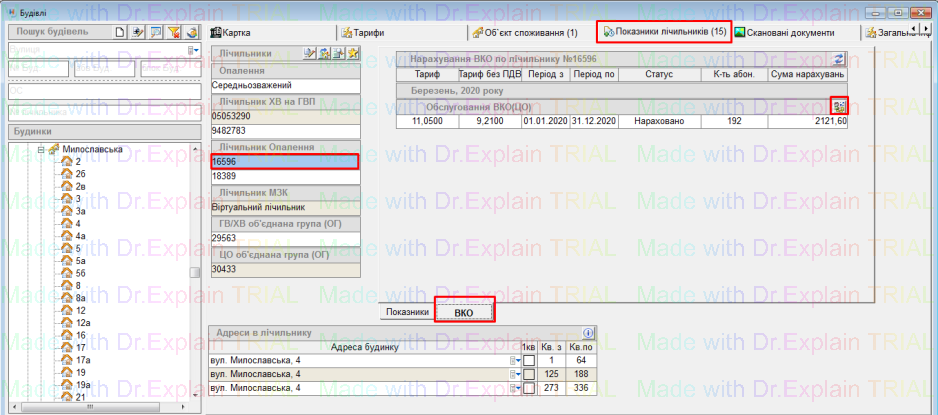938x415 pixels.
Task: Click the ВКО button
Action: [464, 312]
